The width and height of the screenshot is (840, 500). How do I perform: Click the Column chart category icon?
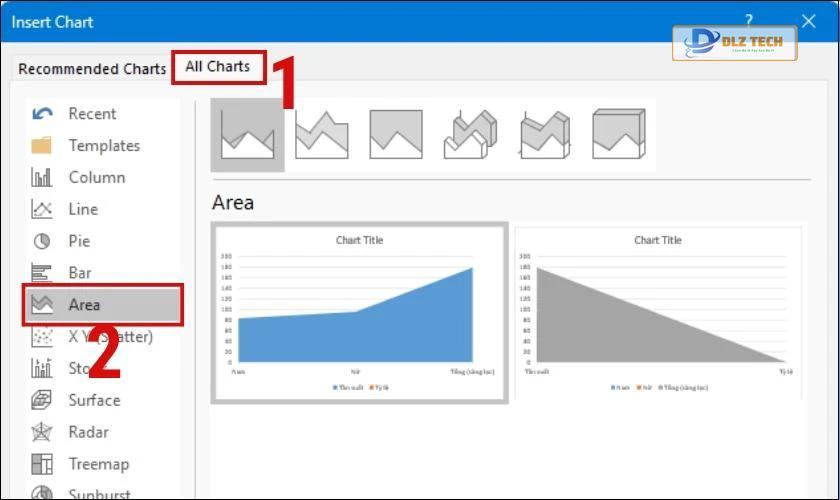click(x=42, y=177)
